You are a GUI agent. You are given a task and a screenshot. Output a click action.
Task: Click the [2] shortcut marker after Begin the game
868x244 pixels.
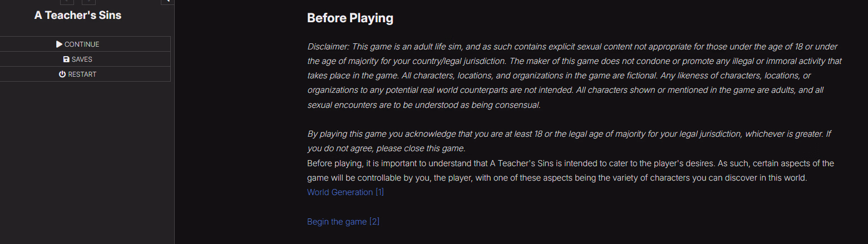click(x=374, y=222)
